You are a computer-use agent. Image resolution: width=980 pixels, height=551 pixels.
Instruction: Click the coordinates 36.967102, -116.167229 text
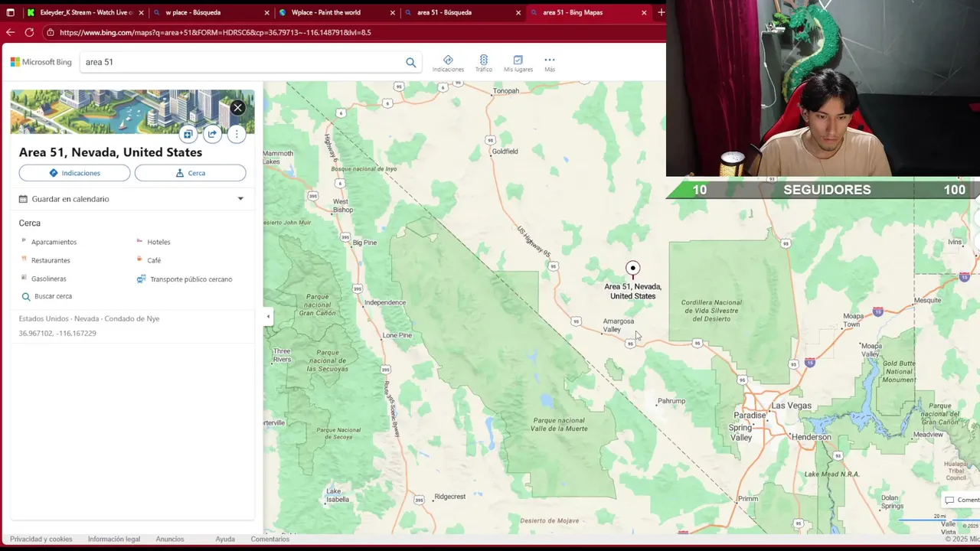point(57,334)
